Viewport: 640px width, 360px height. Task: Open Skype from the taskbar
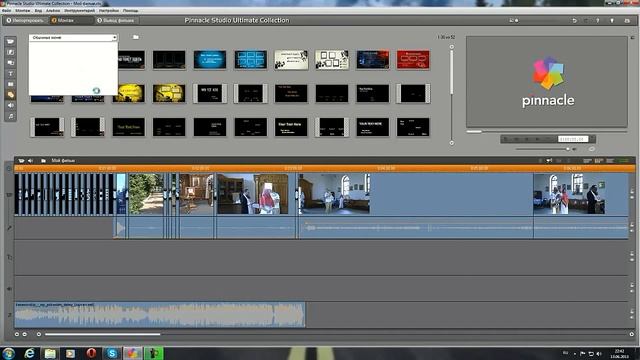pos(112,353)
